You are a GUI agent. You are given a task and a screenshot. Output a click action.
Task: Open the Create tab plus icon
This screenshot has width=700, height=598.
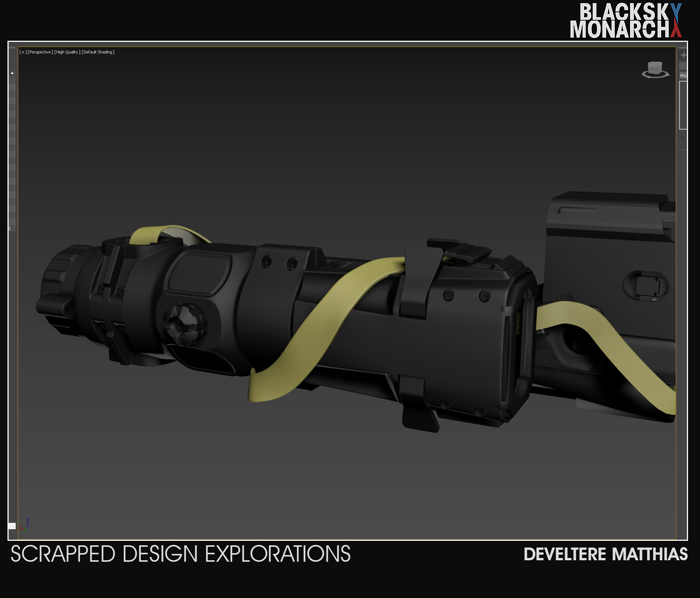point(683,55)
